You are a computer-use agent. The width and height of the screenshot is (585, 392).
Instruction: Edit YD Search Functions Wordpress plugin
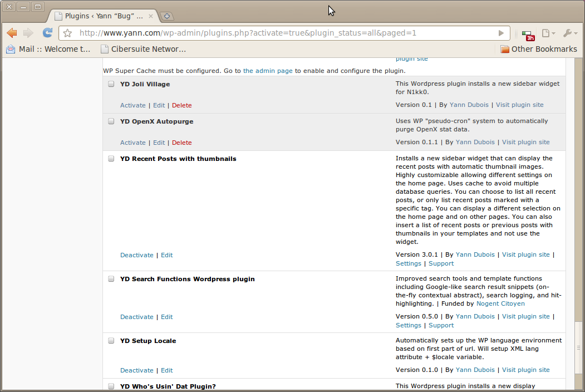click(x=167, y=317)
